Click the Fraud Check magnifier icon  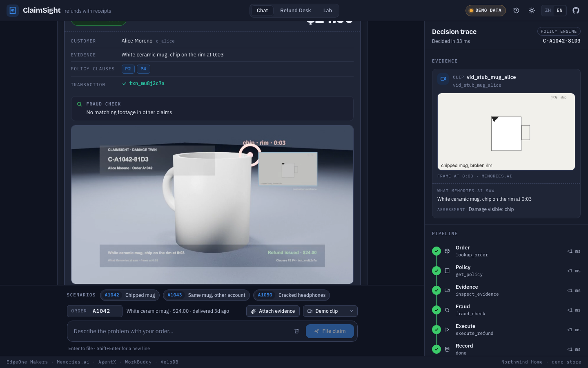(79, 104)
